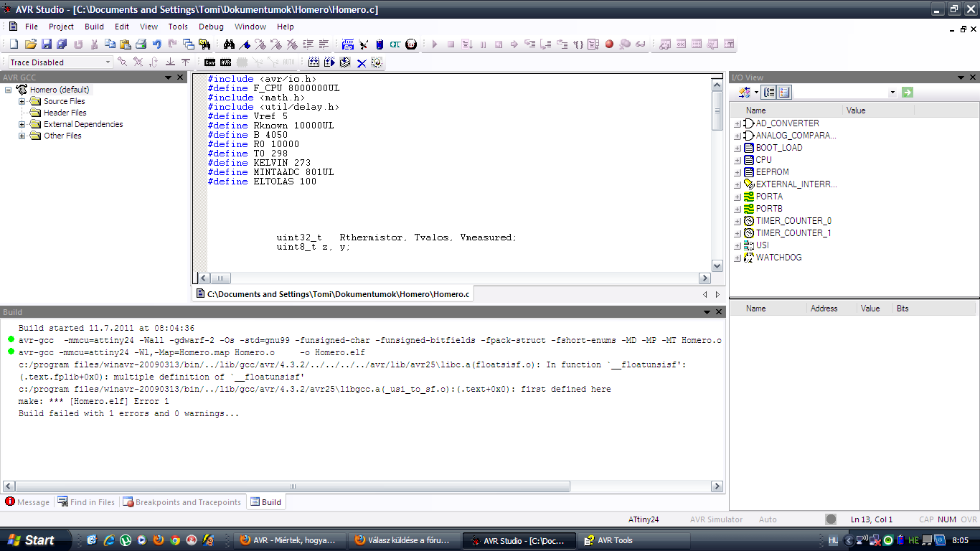Toggle breakpoint with the red ball icon
Viewport: 980px width, 551px height.
point(609,44)
